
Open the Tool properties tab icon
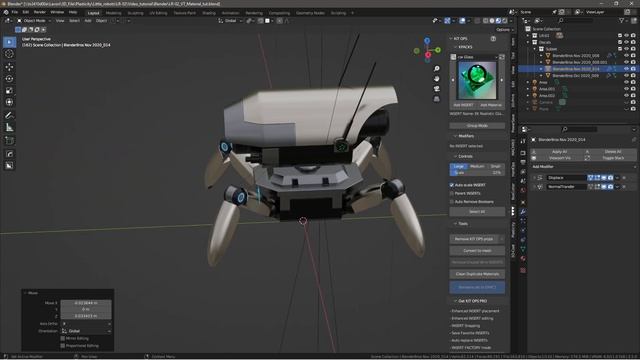click(523, 141)
